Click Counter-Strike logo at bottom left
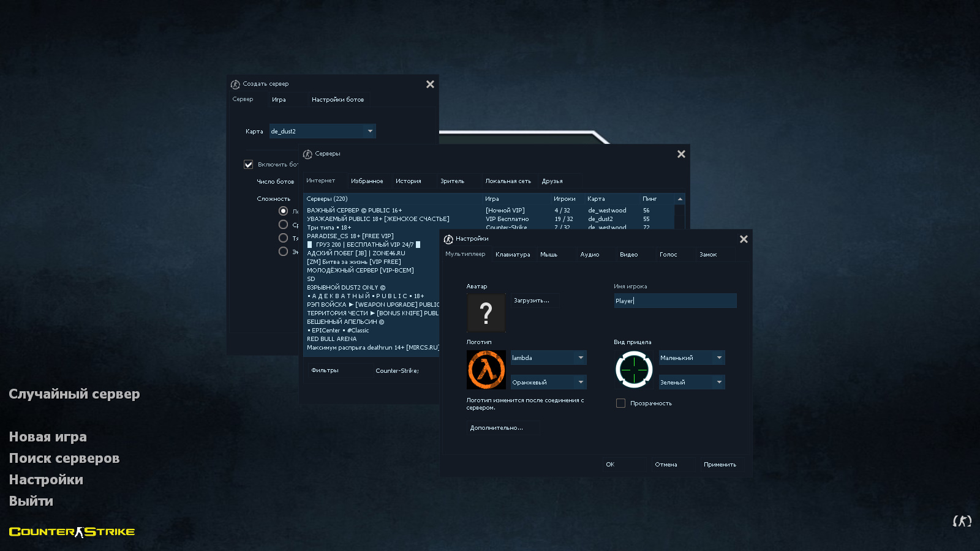The image size is (980, 551). (72, 531)
